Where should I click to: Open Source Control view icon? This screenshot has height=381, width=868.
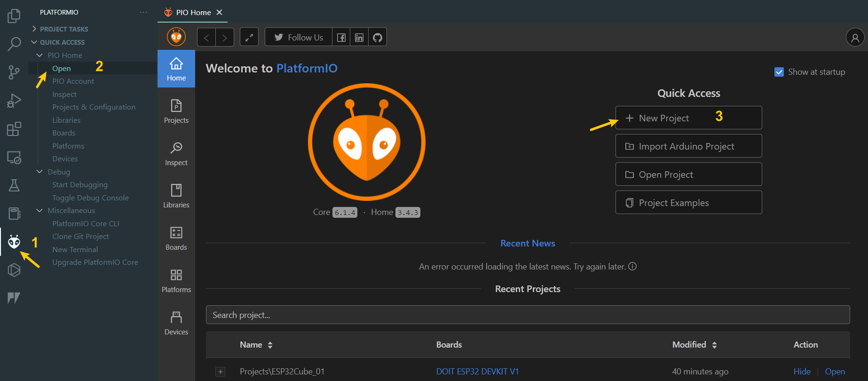pos(14,72)
